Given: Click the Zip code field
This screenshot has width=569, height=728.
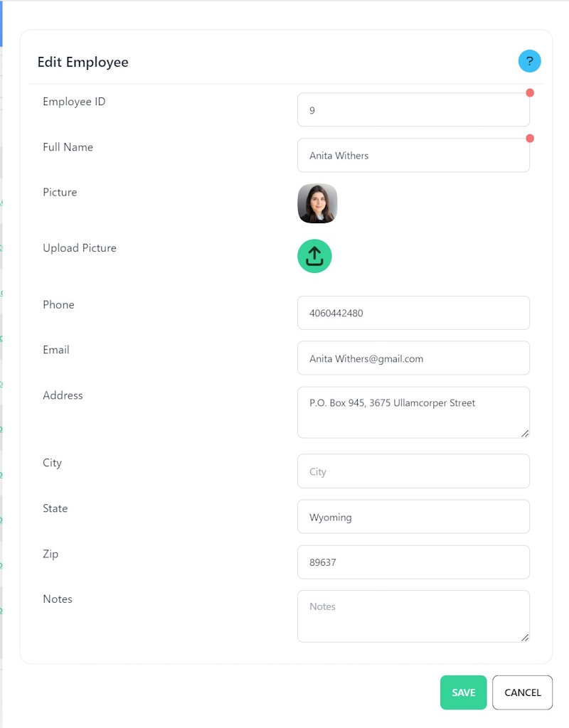Looking at the screenshot, I should 413,562.
